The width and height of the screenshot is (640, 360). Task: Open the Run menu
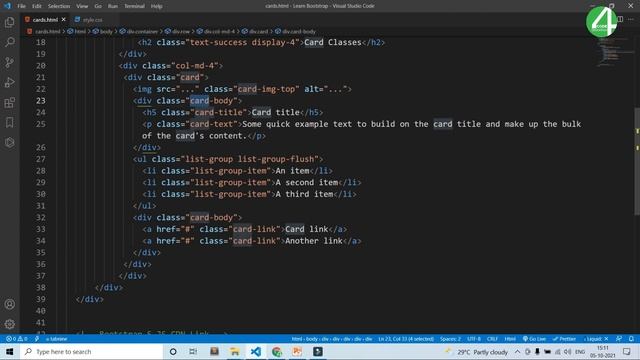[113, 6]
